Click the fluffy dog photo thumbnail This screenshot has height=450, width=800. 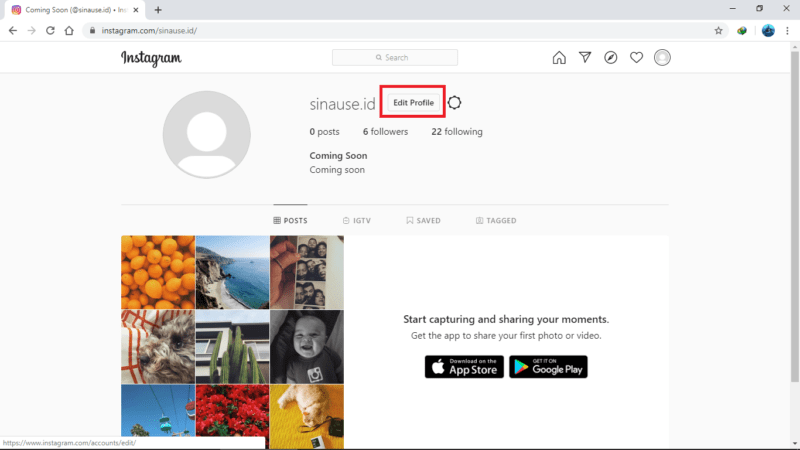(158, 346)
